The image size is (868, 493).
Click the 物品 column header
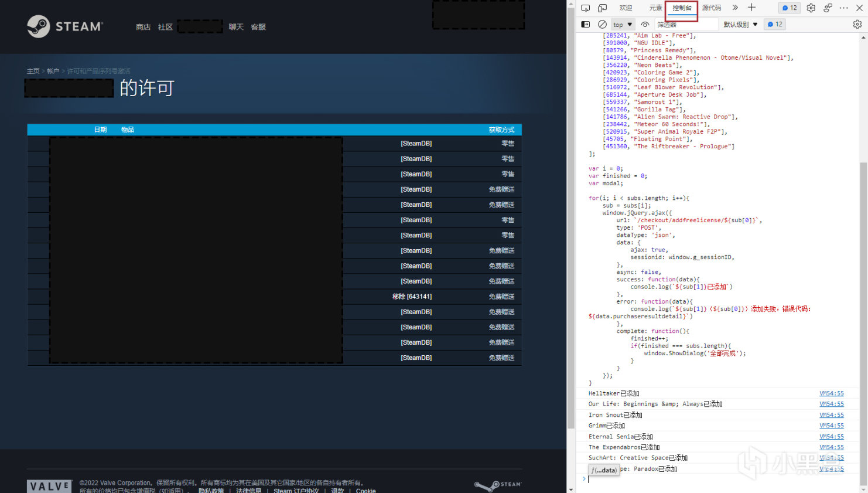pyautogui.click(x=128, y=130)
